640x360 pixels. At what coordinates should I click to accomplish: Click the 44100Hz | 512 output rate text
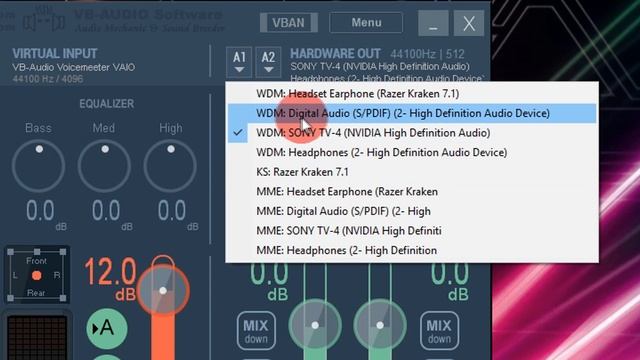[x=427, y=54]
